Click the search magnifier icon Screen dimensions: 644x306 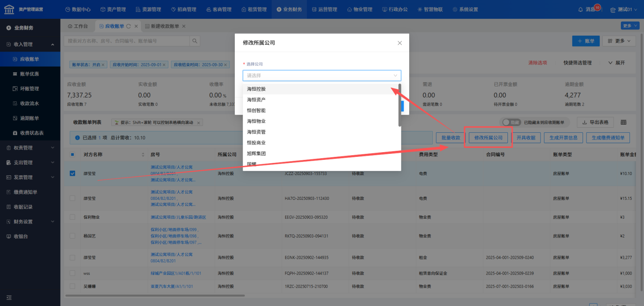(195, 41)
